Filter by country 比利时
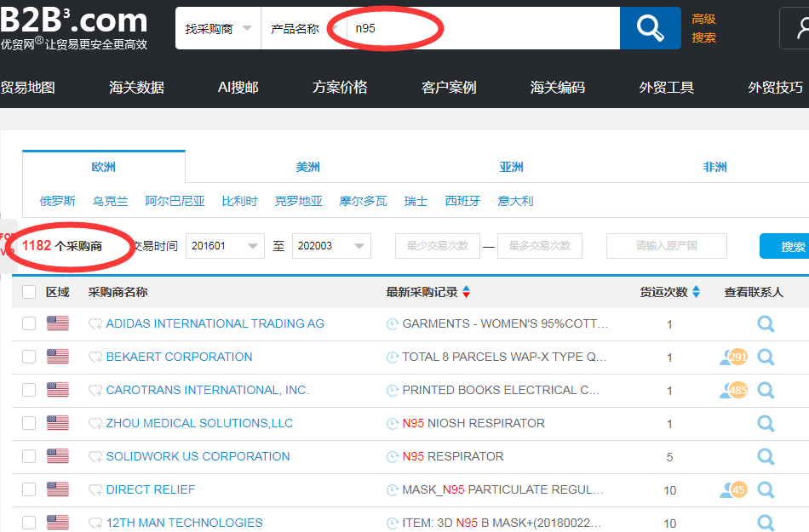This screenshot has width=809, height=532. (x=239, y=201)
